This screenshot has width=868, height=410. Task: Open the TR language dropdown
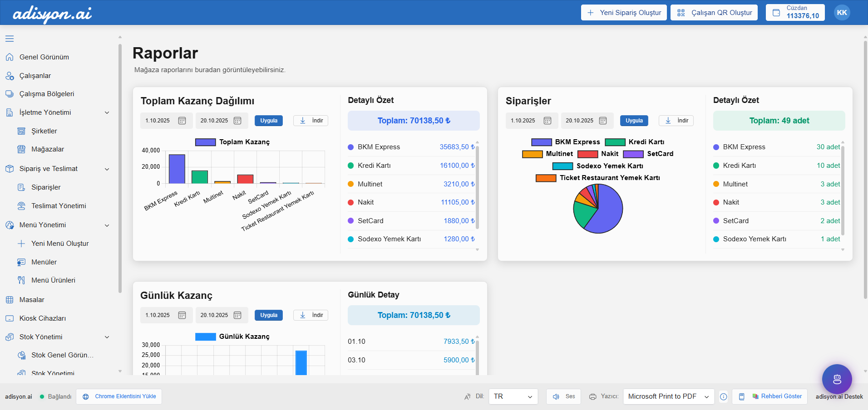click(513, 396)
